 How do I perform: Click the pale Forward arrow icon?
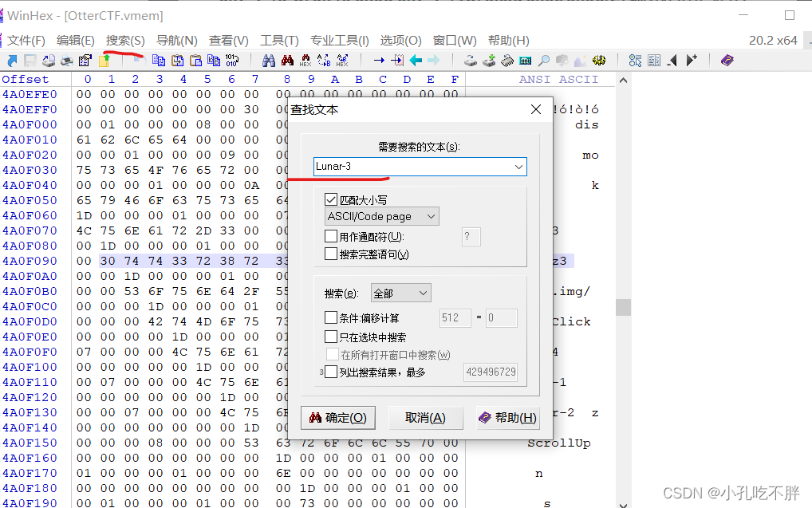(x=433, y=61)
